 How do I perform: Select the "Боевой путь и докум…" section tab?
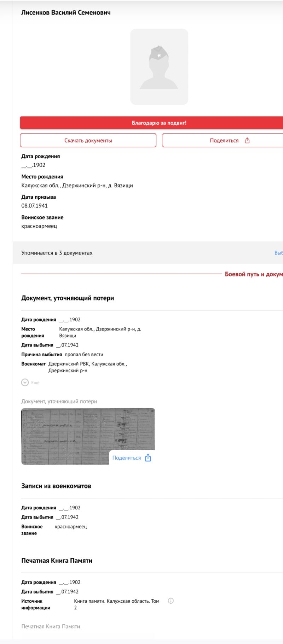click(x=254, y=274)
